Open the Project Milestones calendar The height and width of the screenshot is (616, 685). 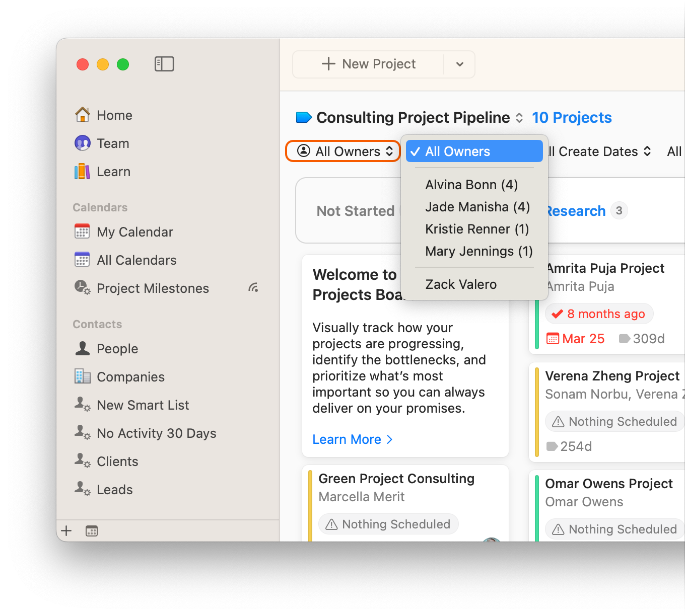tap(153, 288)
